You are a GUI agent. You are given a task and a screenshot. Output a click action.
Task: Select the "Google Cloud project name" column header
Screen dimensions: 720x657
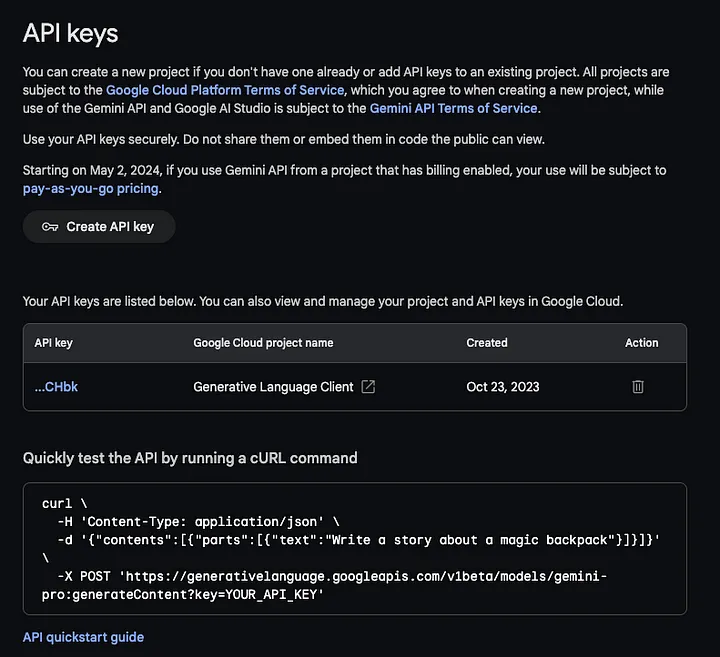pyautogui.click(x=263, y=342)
